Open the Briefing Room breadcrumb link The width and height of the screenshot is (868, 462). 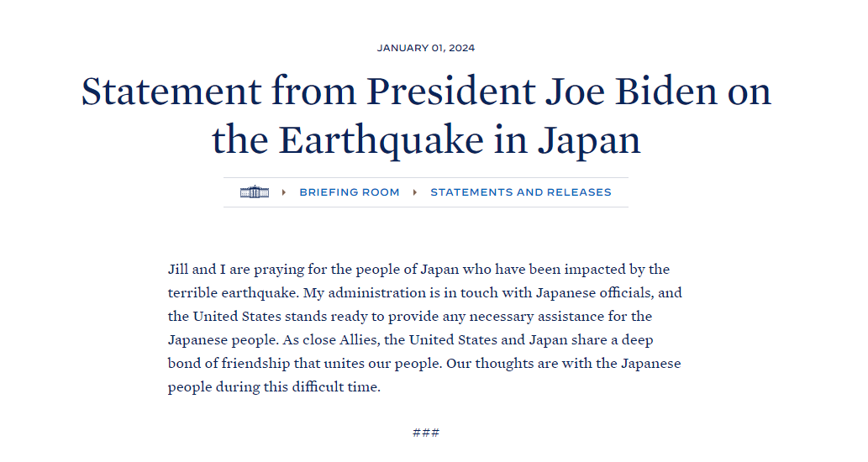coord(350,192)
